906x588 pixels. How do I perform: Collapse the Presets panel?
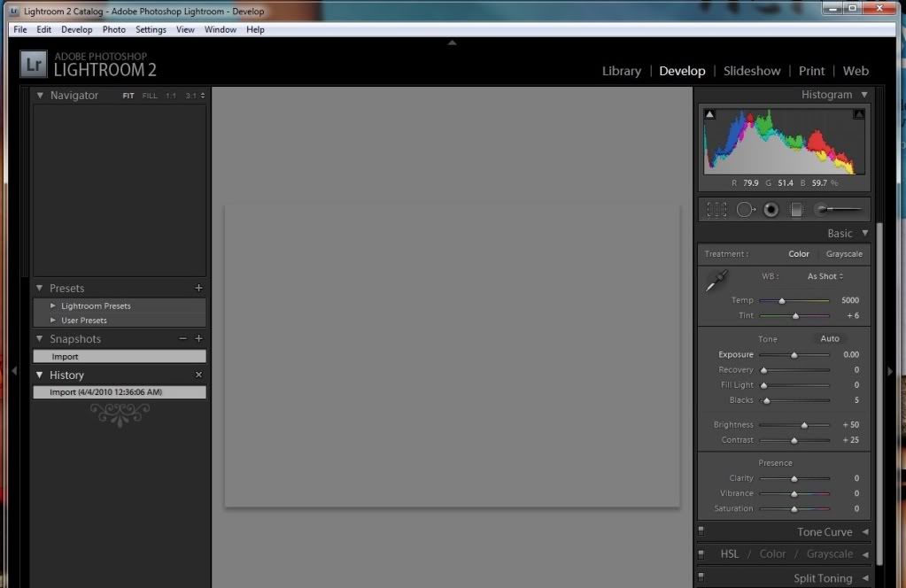click(x=39, y=288)
